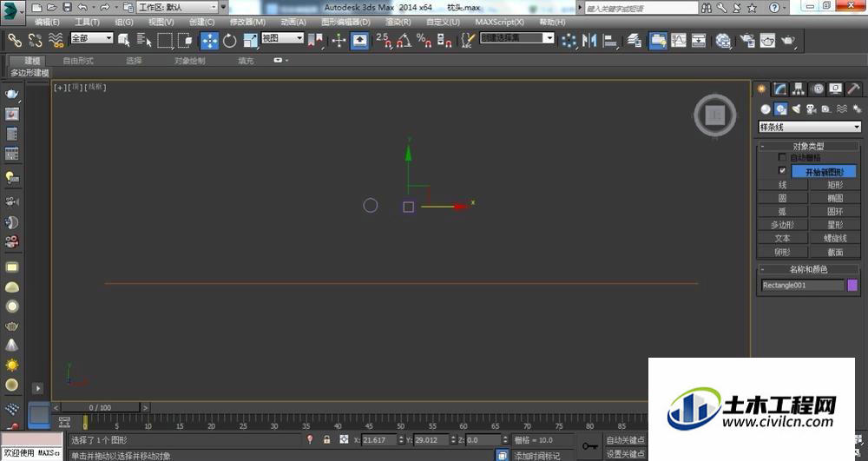
Task: Open the MAXScript(X) menu
Action: click(499, 22)
